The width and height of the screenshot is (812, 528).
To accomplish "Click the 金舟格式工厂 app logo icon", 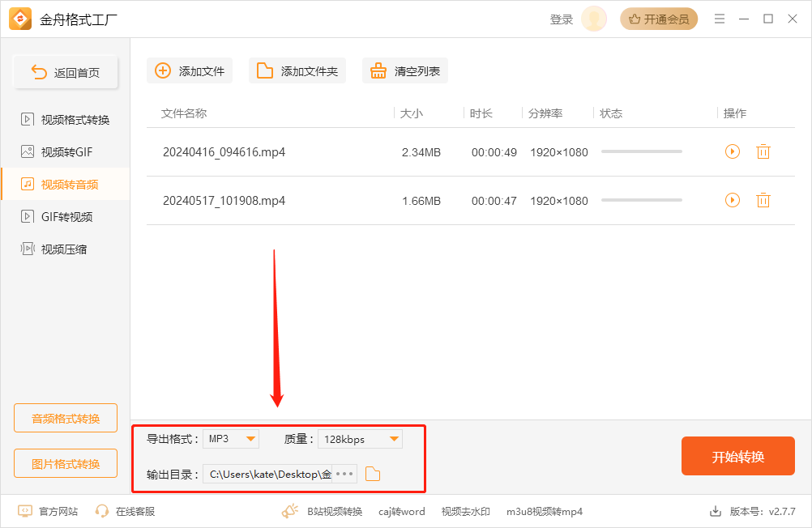I will tap(20, 19).
